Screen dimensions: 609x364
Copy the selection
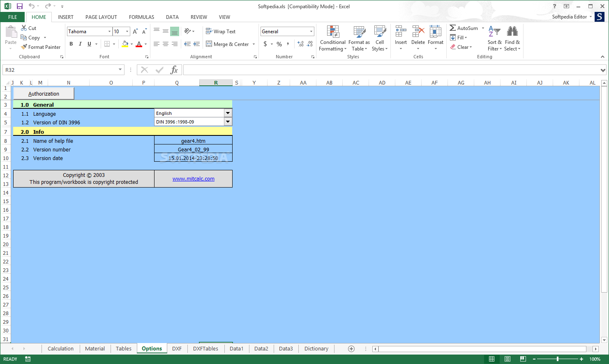coord(30,37)
